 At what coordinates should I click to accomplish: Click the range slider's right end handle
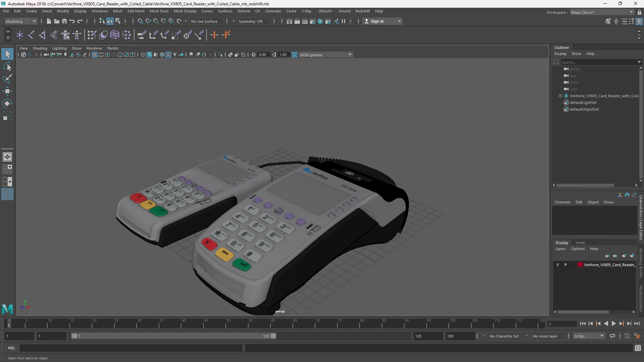coord(273,336)
